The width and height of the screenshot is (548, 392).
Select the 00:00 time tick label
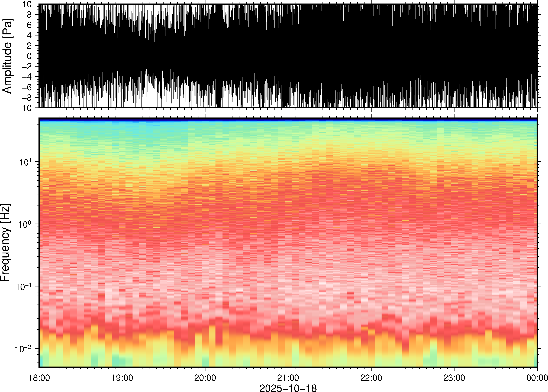(x=537, y=378)
